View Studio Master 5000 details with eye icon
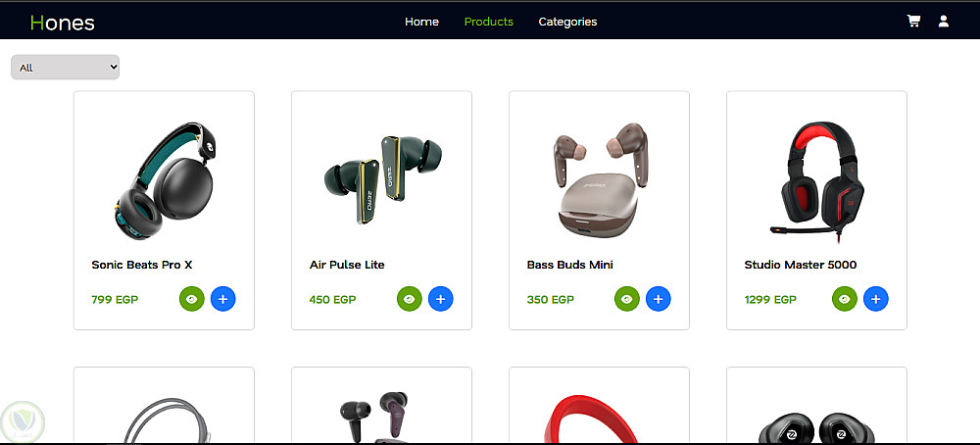This screenshot has width=980, height=445. pyautogui.click(x=845, y=299)
